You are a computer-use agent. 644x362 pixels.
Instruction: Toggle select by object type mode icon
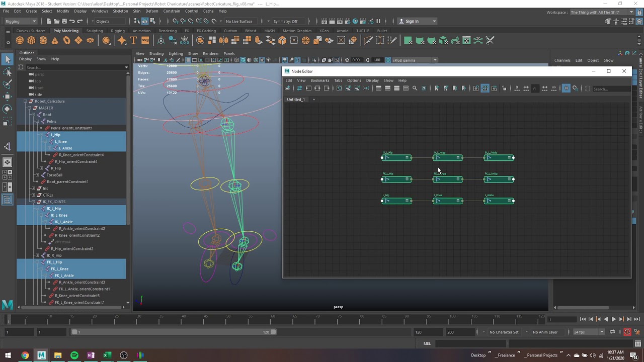click(145, 21)
